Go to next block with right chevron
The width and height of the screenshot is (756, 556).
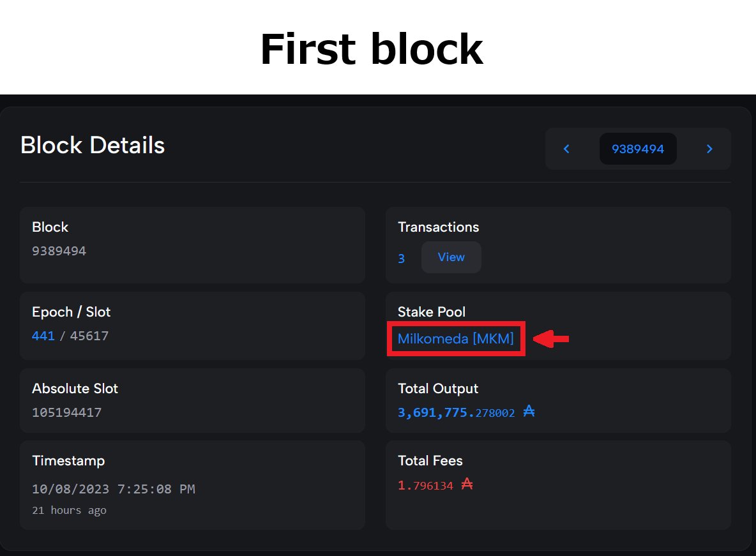(x=709, y=149)
